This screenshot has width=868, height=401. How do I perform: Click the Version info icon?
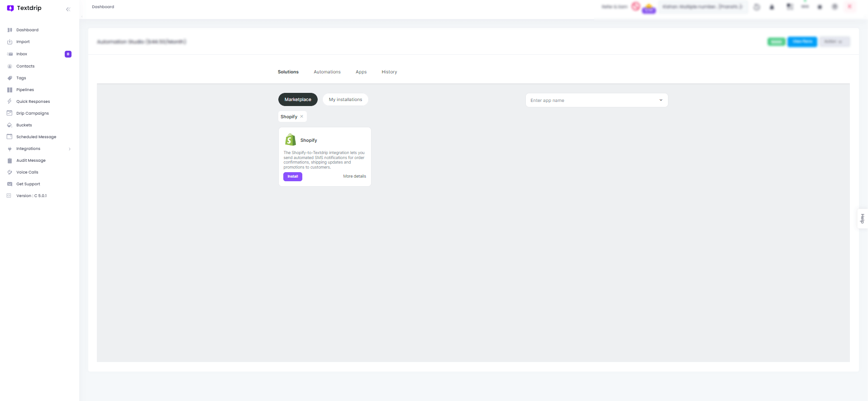pos(9,196)
